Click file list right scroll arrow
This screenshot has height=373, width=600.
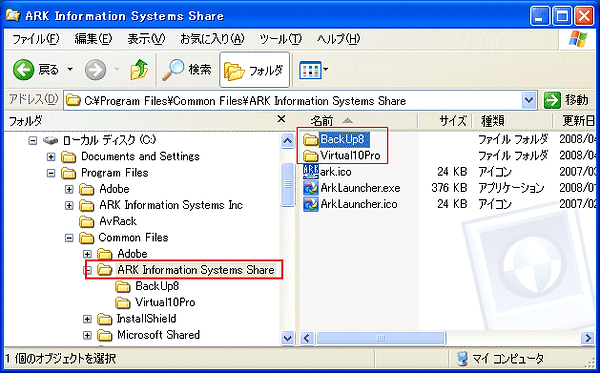click(587, 338)
